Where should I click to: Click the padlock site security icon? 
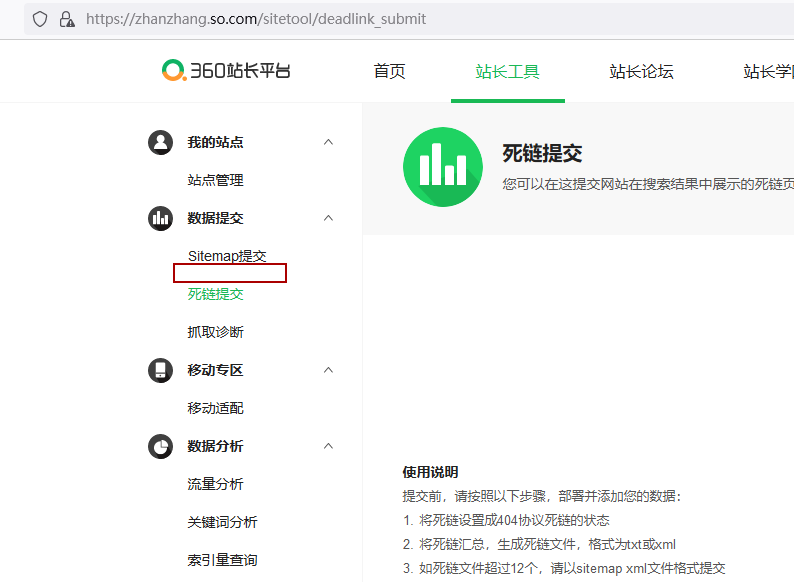point(67,19)
